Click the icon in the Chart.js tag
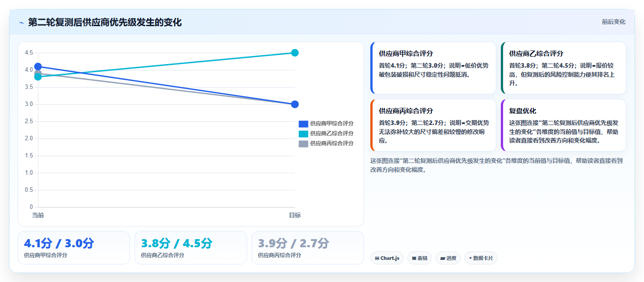Screen dimensions: 644x282 click(x=377, y=259)
